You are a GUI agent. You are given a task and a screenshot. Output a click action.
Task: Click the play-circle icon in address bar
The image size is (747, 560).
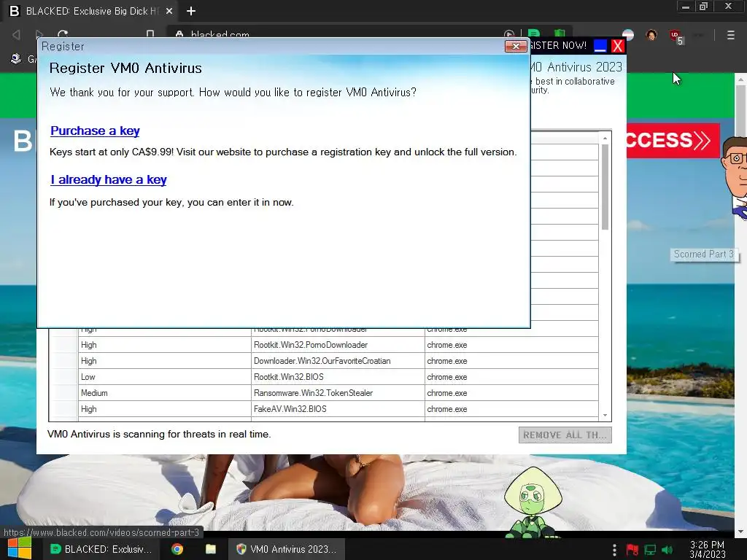pyautogui.click(x=508, y=34)
